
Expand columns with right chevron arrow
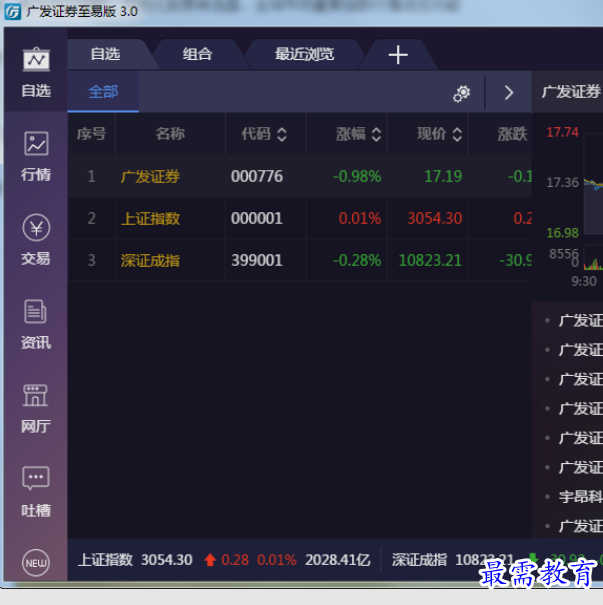click(508, 93)
